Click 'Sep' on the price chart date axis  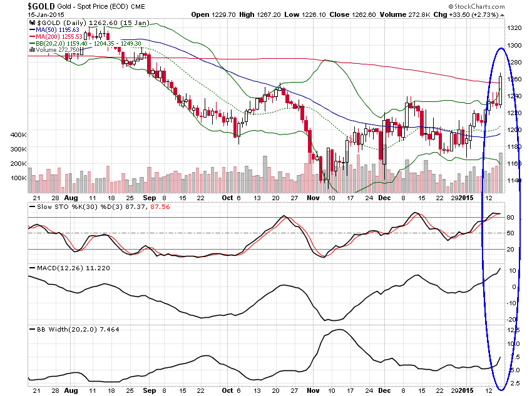pos(150,198)
